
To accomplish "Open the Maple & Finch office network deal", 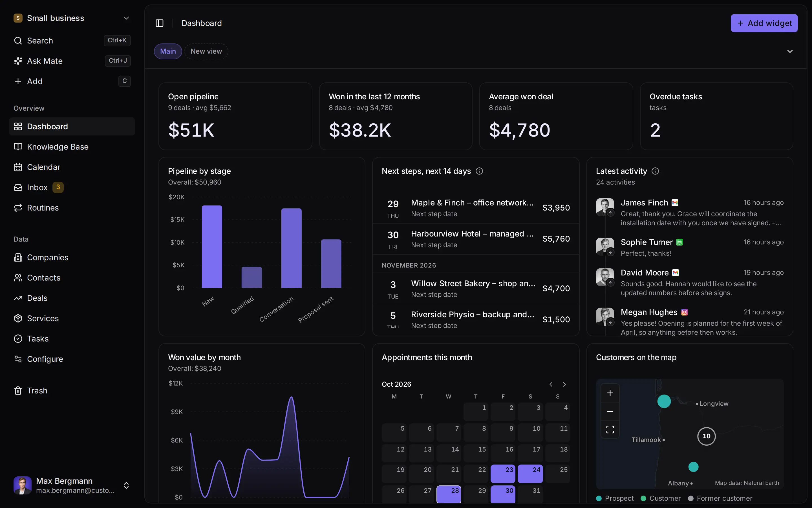I will coord(475,208).
